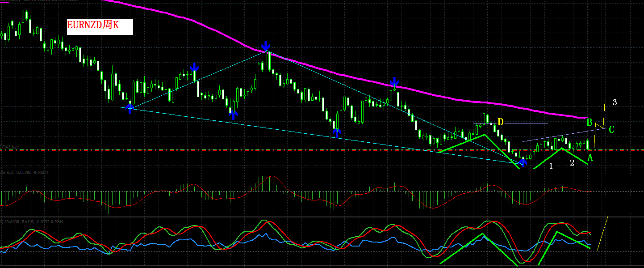The image size is (644, 268).
Task: Click the green C label
Action: 611,129
